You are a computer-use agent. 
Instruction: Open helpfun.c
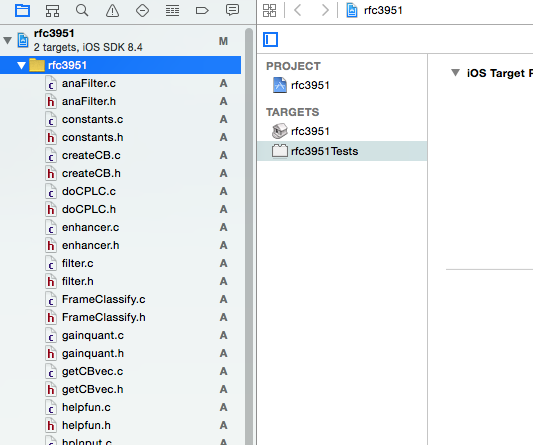point(86,407)
